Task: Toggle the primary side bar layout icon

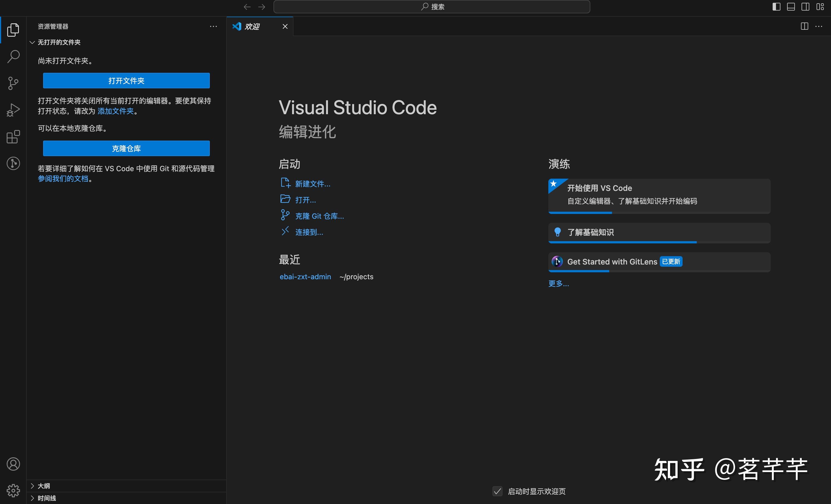Action: 776,7
